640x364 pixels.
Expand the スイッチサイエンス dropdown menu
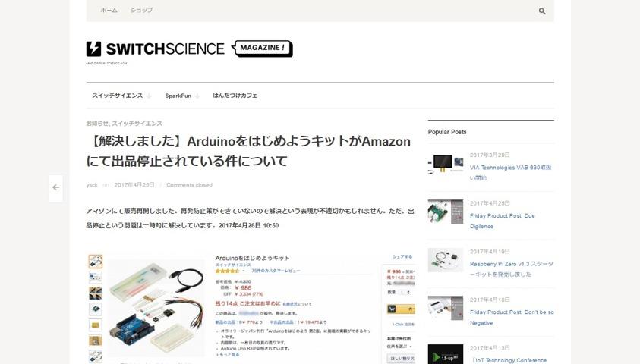coord(121,96)
